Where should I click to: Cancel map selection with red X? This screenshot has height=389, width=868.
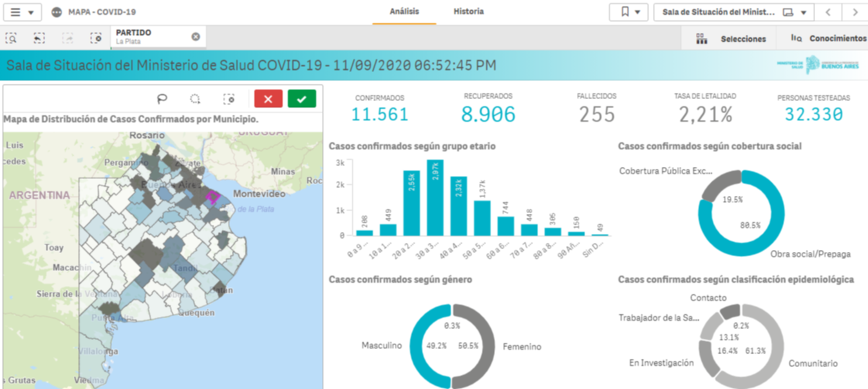(x=269, y=99)
